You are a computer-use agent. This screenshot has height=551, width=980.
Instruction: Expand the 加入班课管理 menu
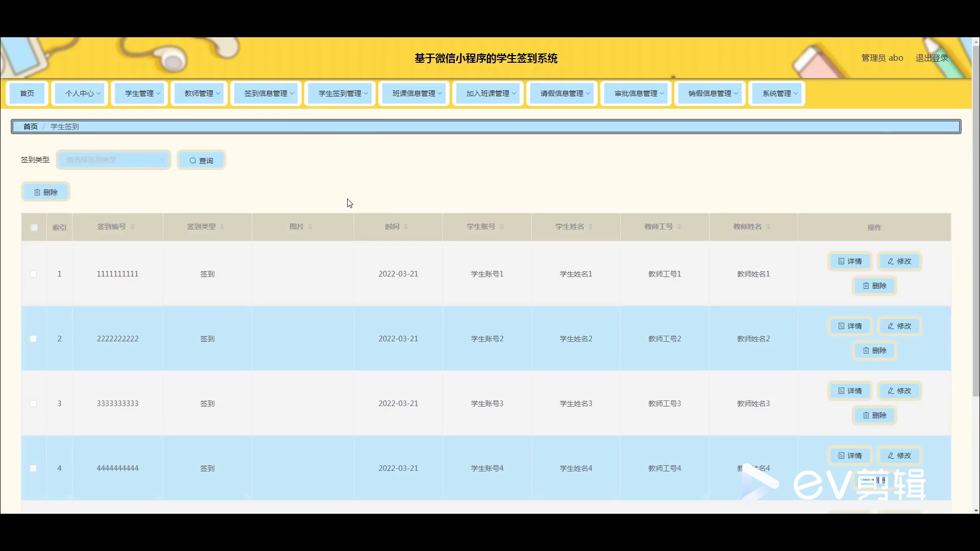[488, 93]
